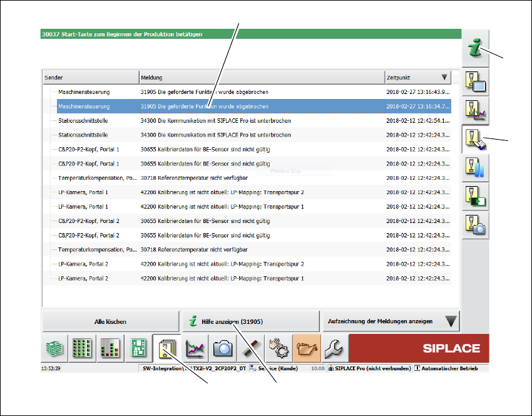
Task: Sort by Zeitpunkt column arrow
Action: (x=444, y=77)
